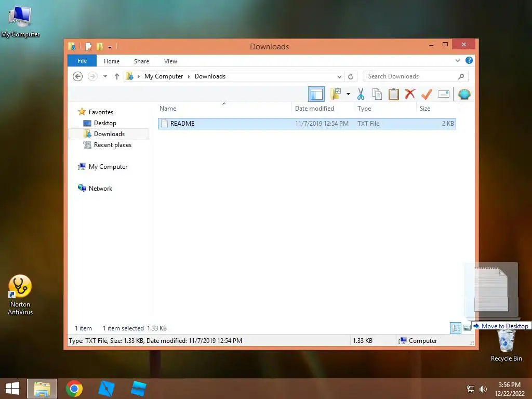Image resolution: width=532 pixels, height=399 pixels.
Task: Minimize the Downloads window
Action: [431, 45]
